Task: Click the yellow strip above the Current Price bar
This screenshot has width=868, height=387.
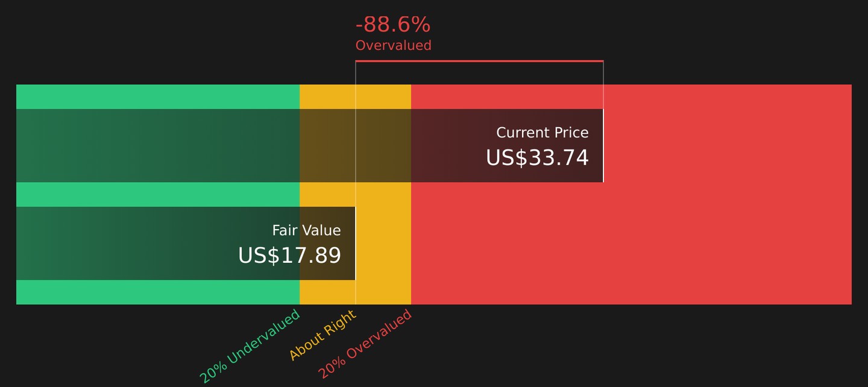Action: pos(355,96)
